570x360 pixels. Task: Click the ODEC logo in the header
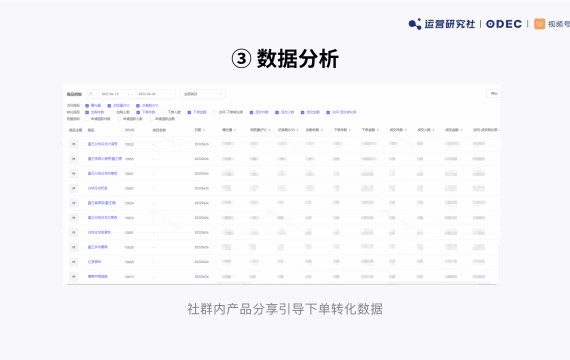click(x=504, y=24)
